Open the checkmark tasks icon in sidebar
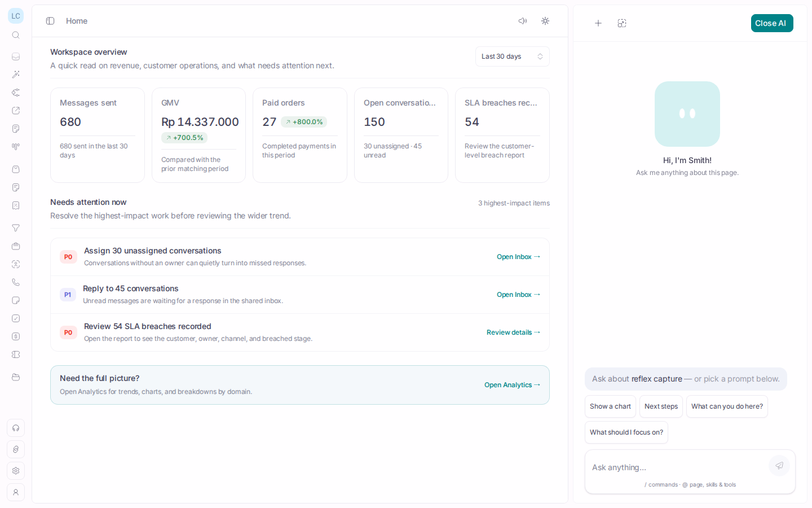Viewport: 812px width, 508px height. 16,318
